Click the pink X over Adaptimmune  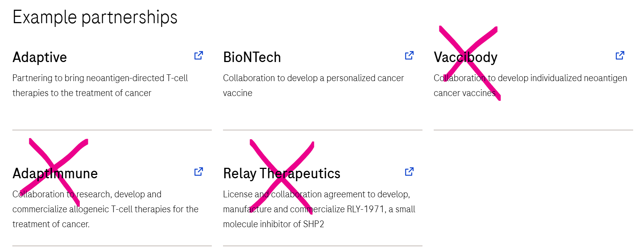point(54,172)
